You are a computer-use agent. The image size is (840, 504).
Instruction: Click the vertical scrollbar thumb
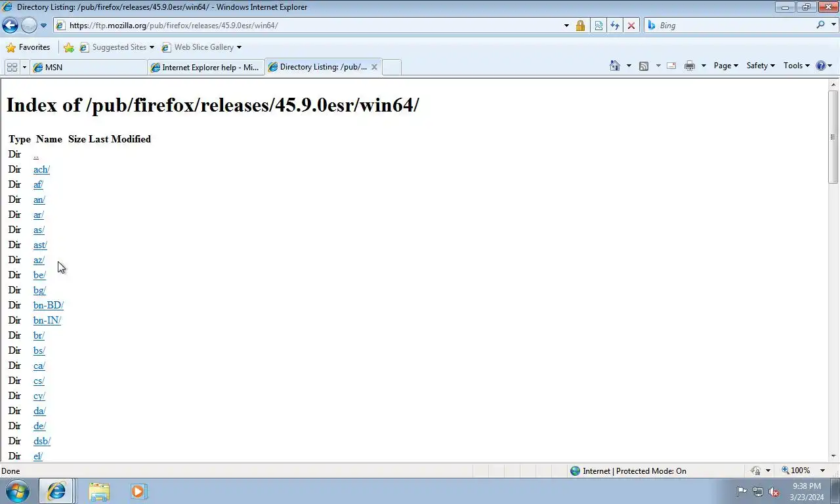[x=833, y=136]
